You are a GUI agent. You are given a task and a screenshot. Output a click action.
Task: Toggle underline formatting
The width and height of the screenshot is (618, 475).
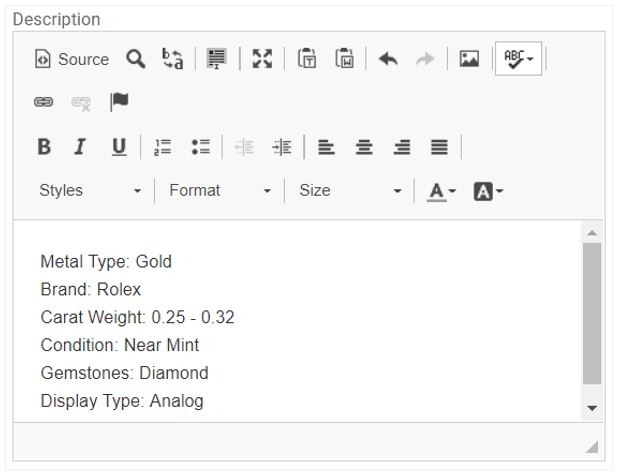click(x=119, y=147)
